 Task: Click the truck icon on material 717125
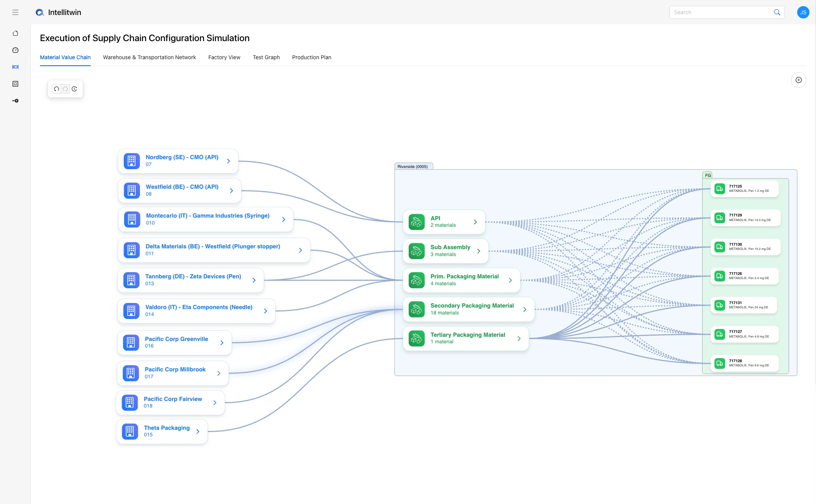point(719,189)
